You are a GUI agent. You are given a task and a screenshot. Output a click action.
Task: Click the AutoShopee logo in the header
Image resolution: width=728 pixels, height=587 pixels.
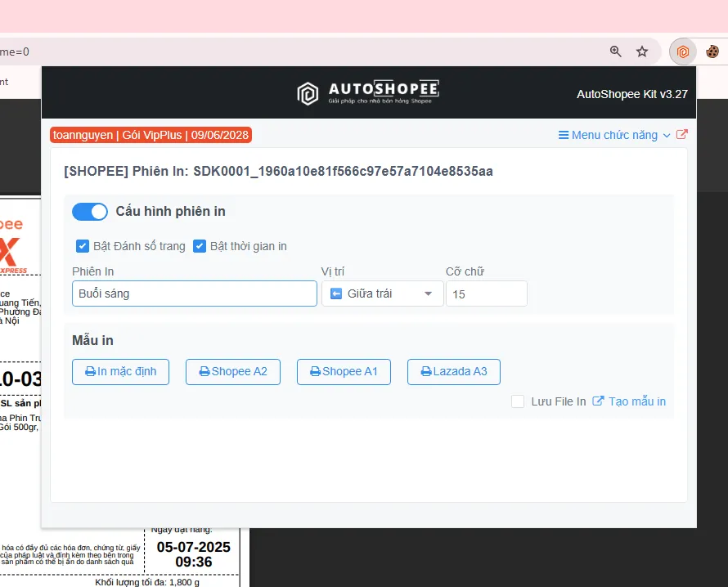[368, 93]
